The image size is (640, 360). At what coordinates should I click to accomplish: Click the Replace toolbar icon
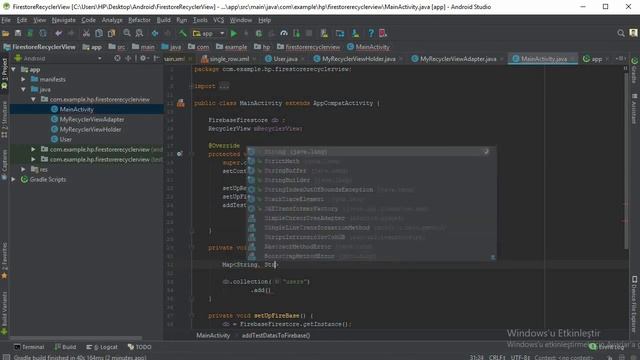pos(139,33)
